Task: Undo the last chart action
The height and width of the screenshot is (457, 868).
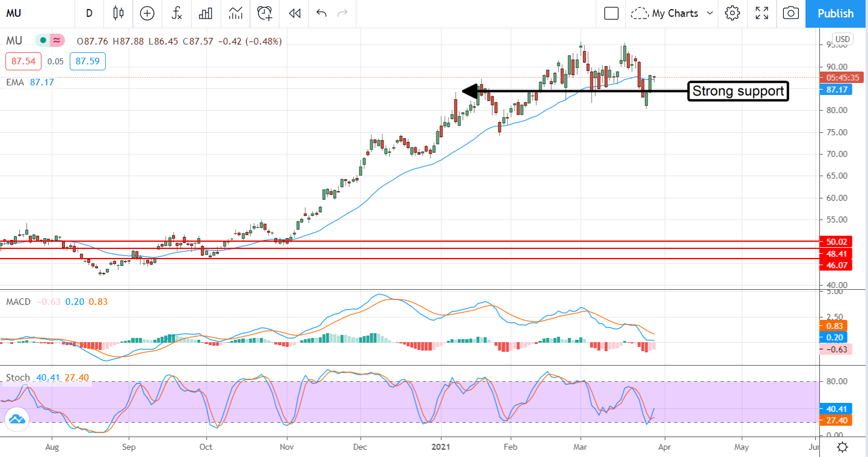Action: [322, 13]
